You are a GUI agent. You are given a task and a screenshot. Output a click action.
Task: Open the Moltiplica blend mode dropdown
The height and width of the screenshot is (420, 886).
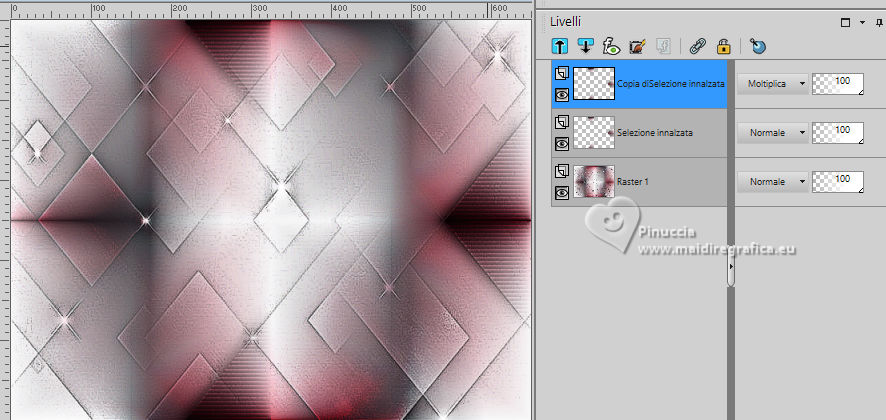(772, 84)
